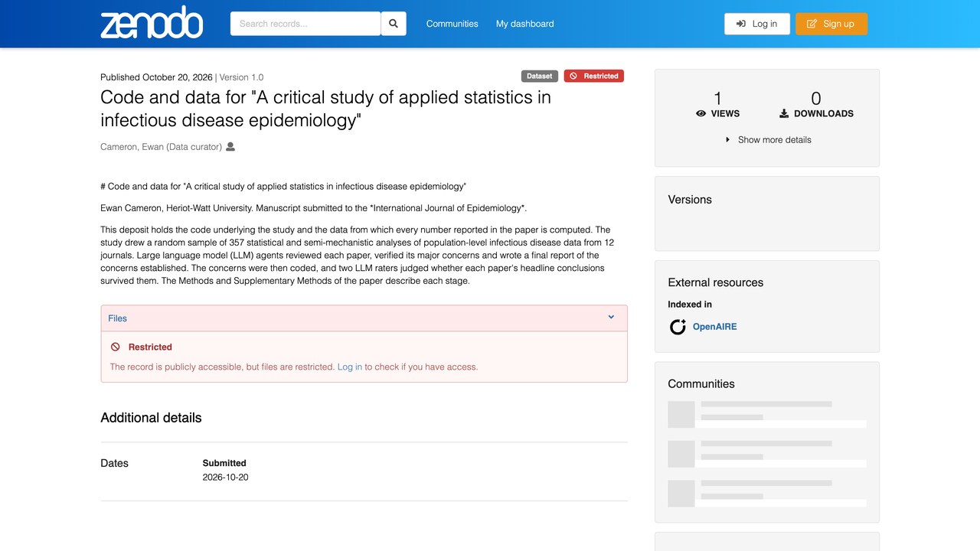Click the person icon beside Cameron, Ewan
980x551 pixels.
[230, 146]
